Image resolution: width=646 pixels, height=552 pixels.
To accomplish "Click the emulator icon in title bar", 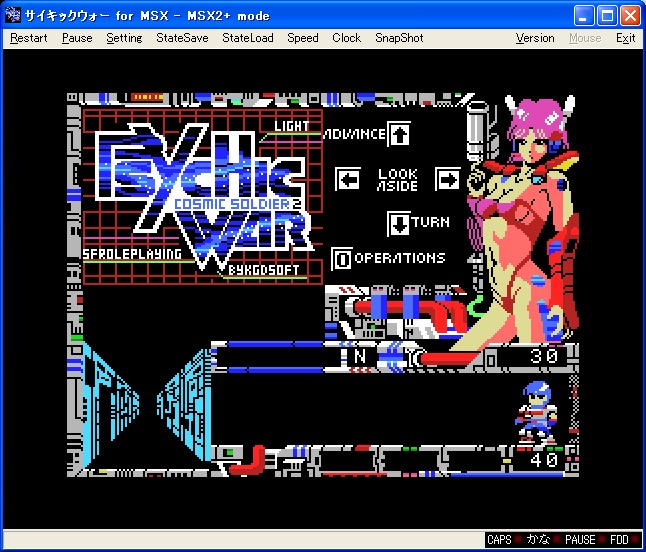I will 13,16.
